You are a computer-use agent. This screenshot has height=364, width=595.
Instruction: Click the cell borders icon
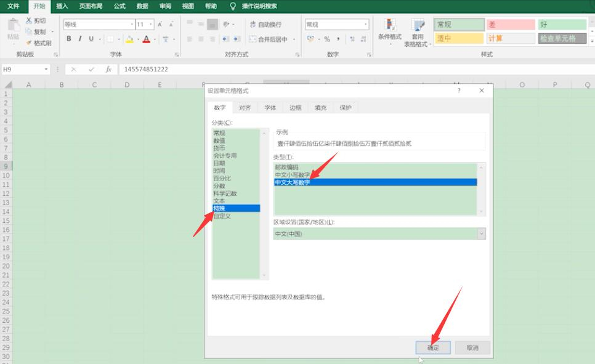[x=110, y=39]
